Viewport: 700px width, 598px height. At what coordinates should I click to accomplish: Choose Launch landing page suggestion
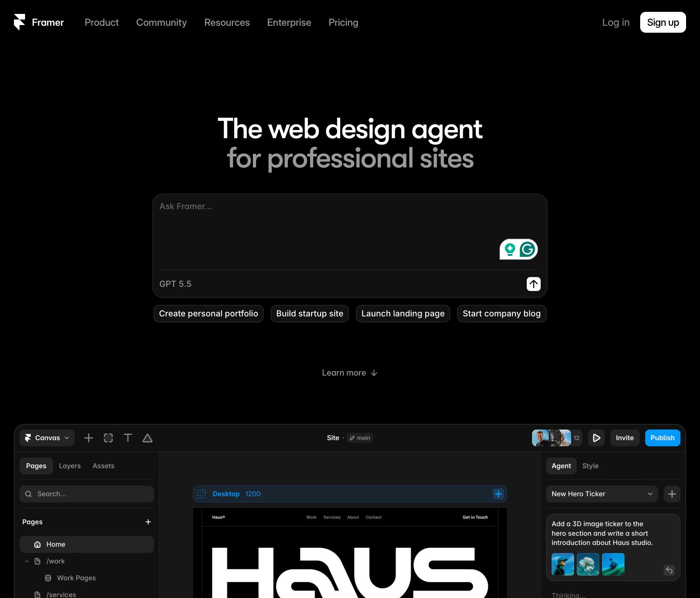(x=403, y=314)
